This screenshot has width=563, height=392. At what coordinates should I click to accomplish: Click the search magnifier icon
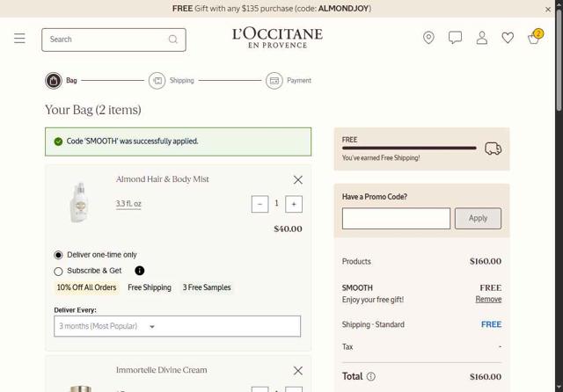pos(173,40)
